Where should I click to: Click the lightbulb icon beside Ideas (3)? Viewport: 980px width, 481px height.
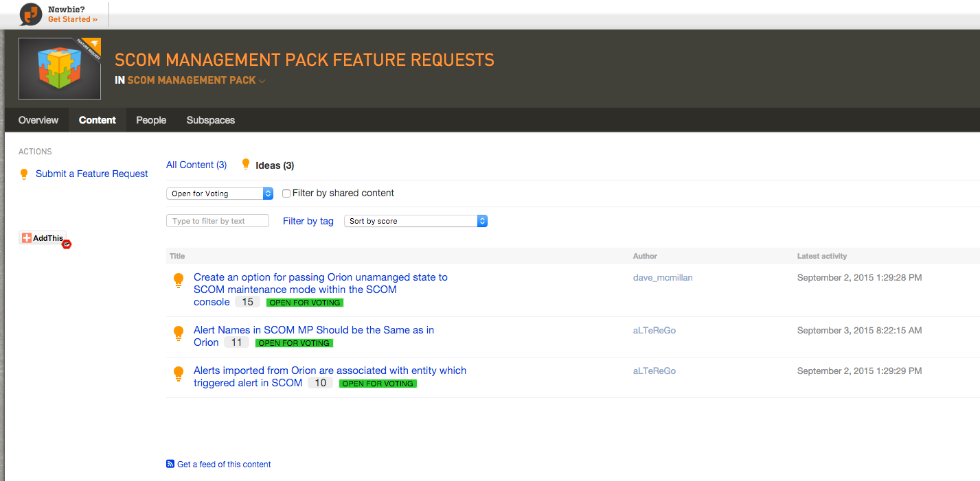click(x=246, y=165)
